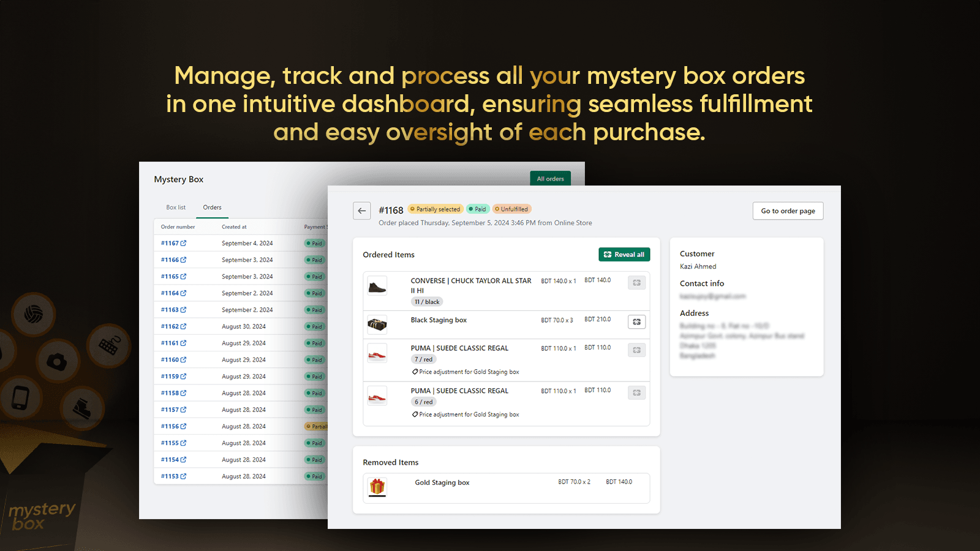The width and height of the screenshot is (980, 551).
Task: Open the All orders filter
Action: [549, 178]
